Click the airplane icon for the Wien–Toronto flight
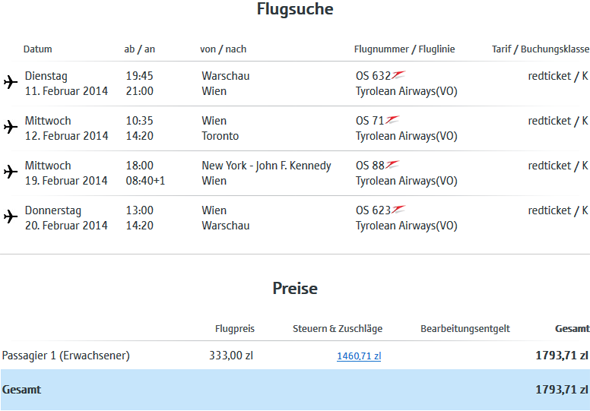 11,127
